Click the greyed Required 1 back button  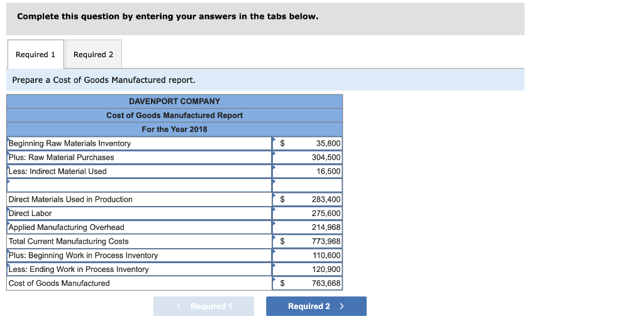tap(204, 307)
